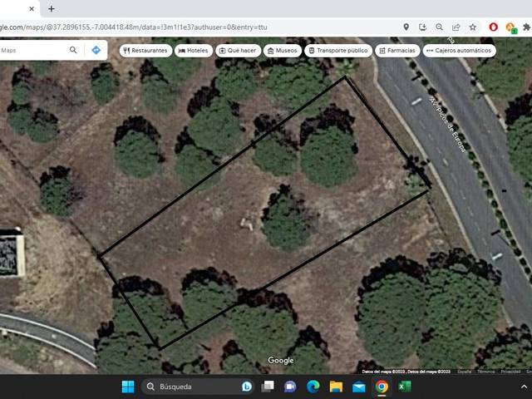This screenshot has height=399, width=532.
Task: Open File Explorer from the taskbar
Action: click(336, 387)
